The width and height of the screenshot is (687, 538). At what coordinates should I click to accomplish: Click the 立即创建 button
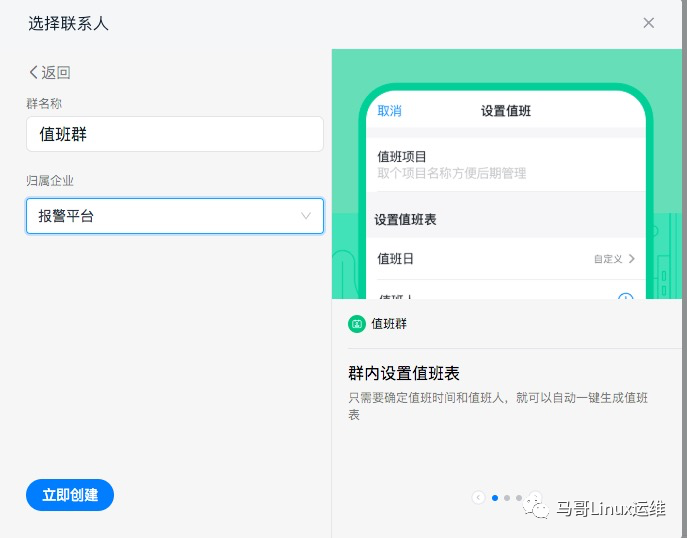(x=70, y=495)
